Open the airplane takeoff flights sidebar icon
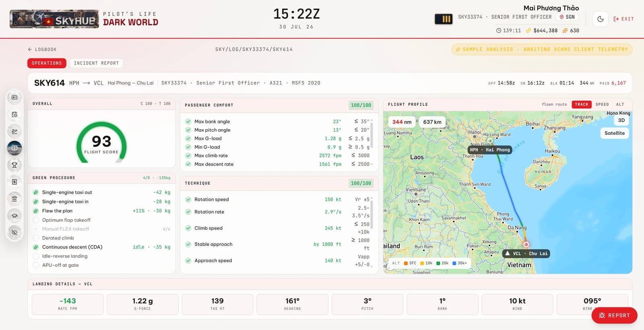 pyautogui.click(x=14, y=131)
